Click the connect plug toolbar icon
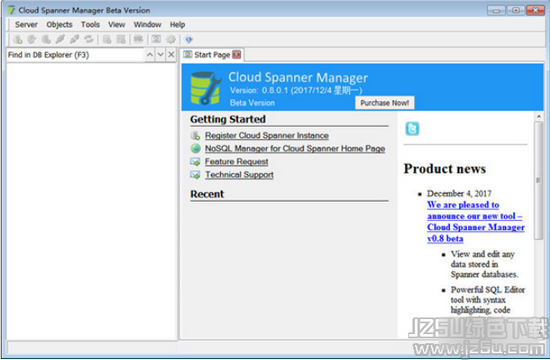550x360 pixels. coord(60,39)
